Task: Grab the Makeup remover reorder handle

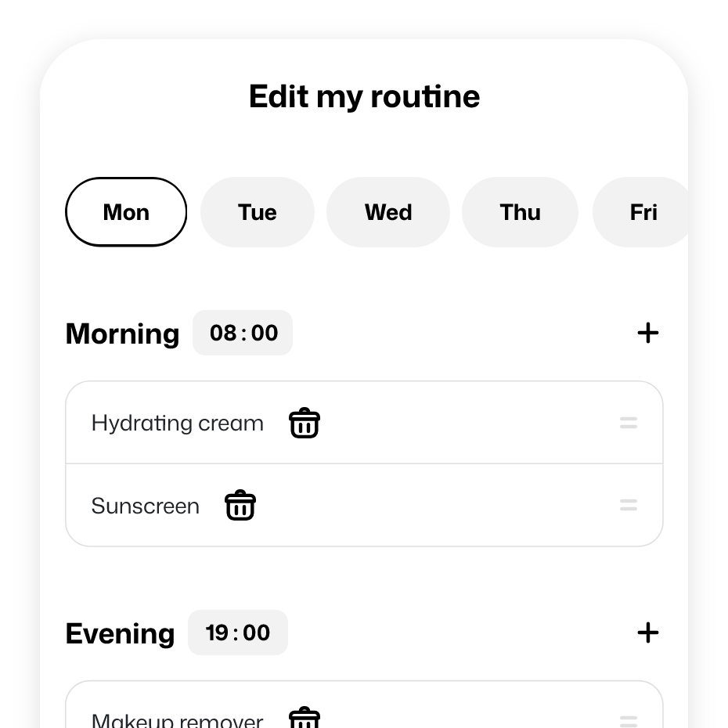Action: tap(628, 720)
